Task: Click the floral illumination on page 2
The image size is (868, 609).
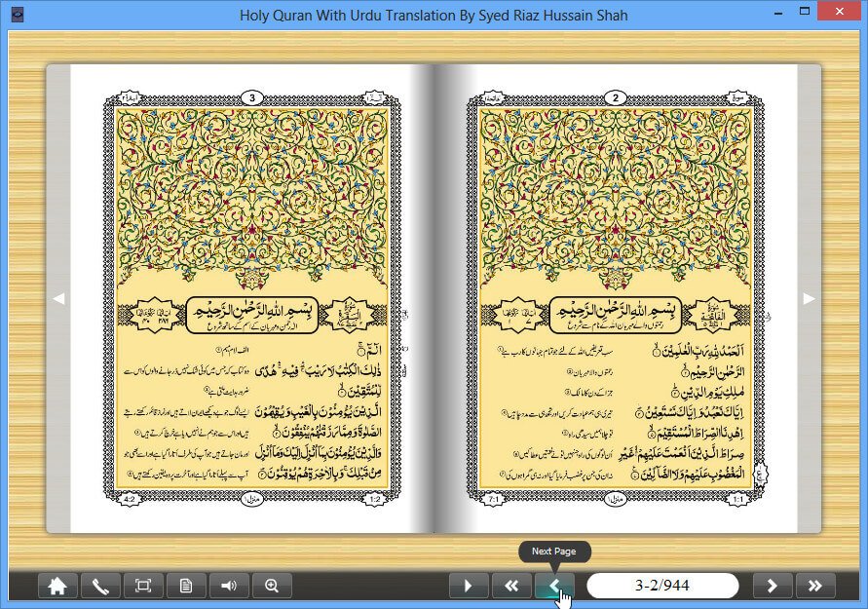Action: coord(616,200)
